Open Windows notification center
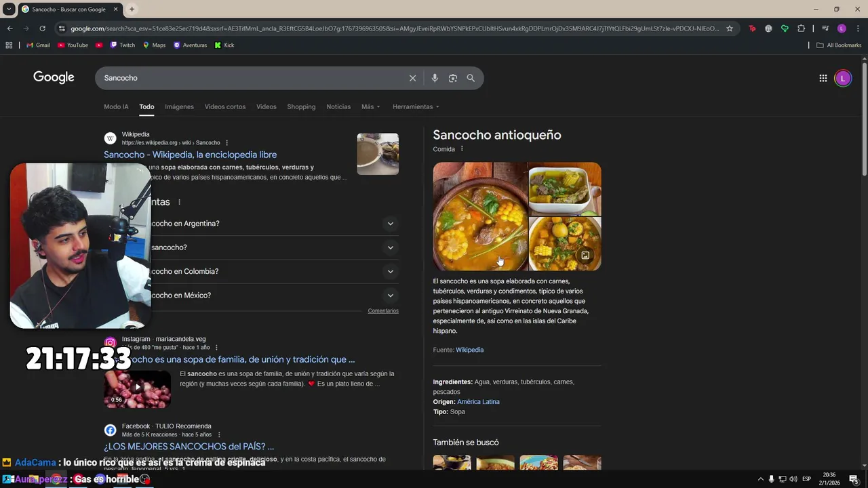The width and height of the screenshot is (868, 488). [854, 479]
